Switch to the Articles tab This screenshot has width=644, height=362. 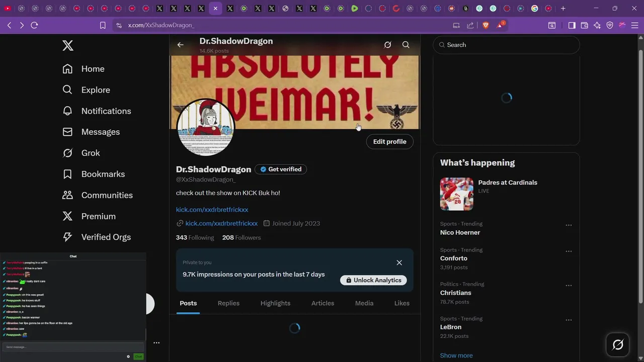coord(323,303)
